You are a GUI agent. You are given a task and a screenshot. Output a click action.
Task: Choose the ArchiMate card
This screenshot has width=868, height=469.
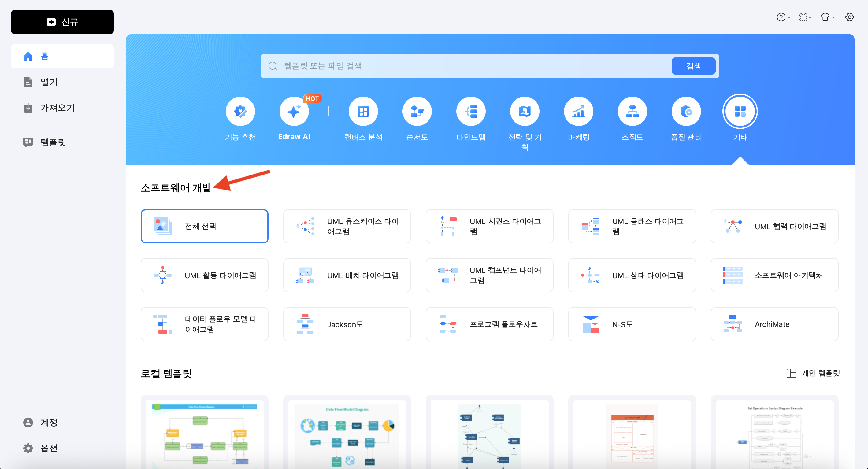point(775,324)
